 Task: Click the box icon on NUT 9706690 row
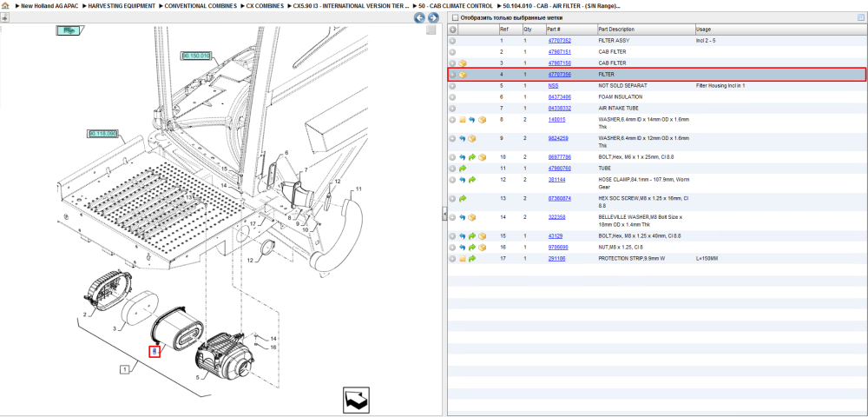(x=482, y=247)
